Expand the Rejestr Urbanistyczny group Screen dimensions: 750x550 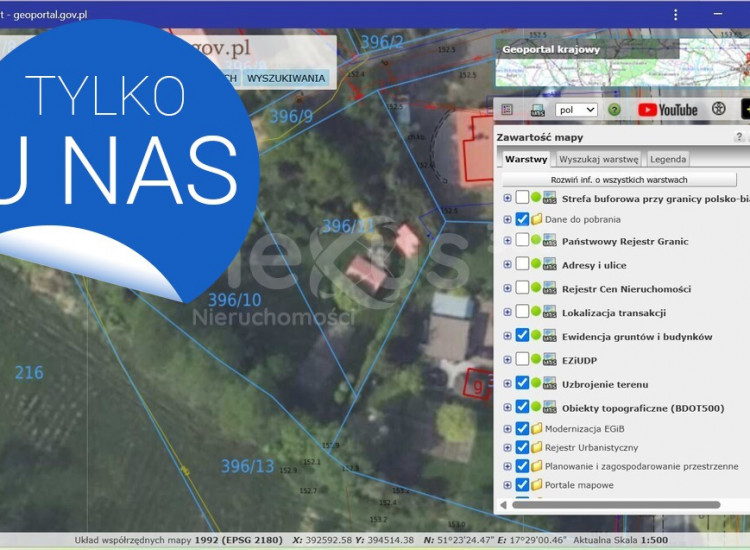click(x=507, y=448)
